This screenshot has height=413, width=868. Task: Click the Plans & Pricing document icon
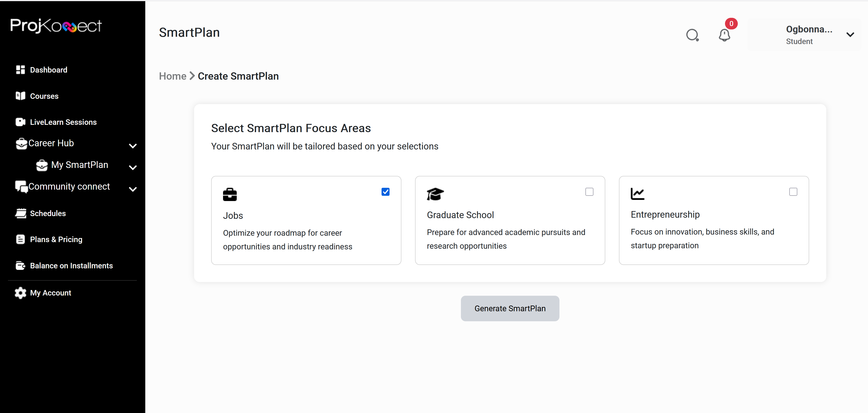(21, 239)
